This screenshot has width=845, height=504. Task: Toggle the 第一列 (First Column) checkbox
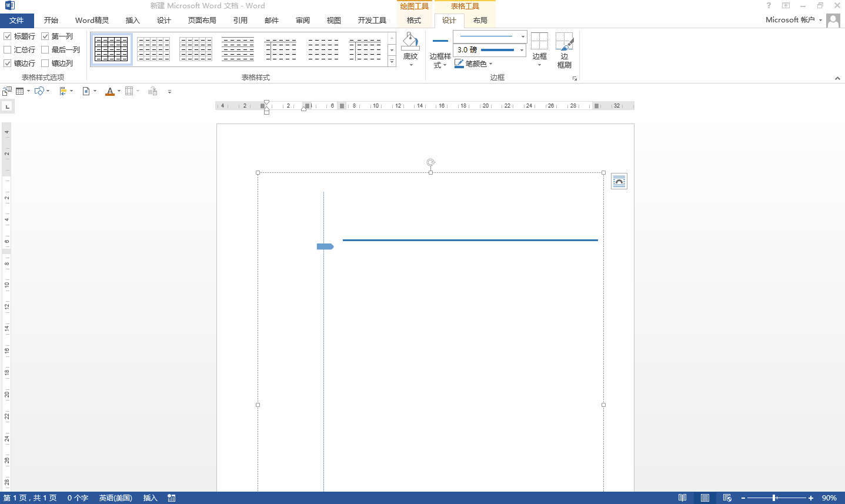pyautogui.click(x=45, y=36)
